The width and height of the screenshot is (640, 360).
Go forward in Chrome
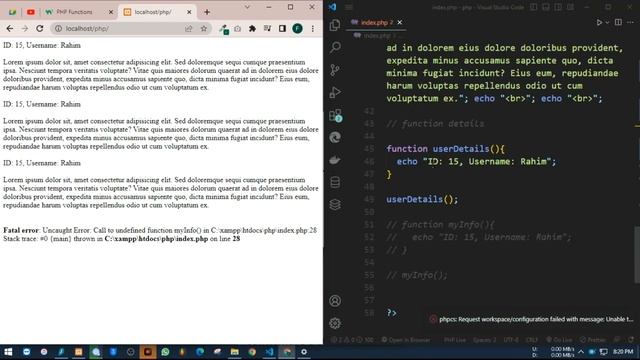24,29
